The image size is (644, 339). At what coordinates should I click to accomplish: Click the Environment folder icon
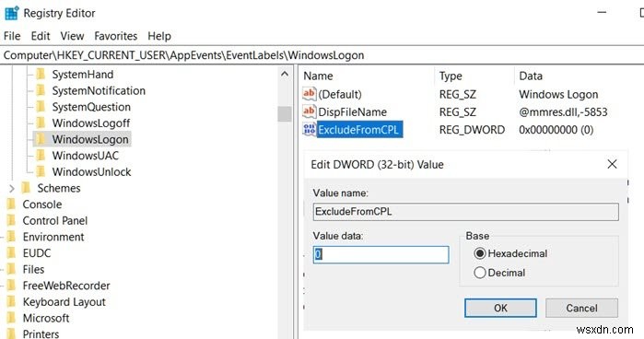click(x=11, y=237)
